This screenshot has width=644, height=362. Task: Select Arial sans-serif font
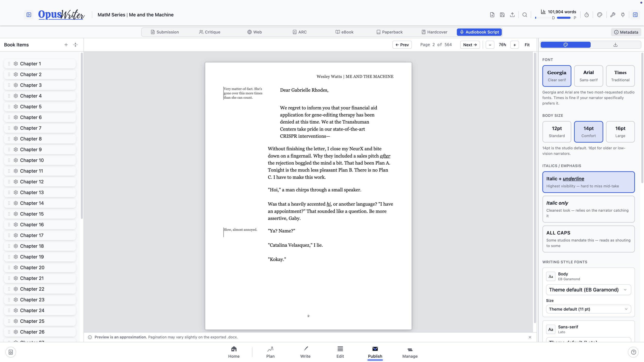pyautogui.click(x=588, y=76)
